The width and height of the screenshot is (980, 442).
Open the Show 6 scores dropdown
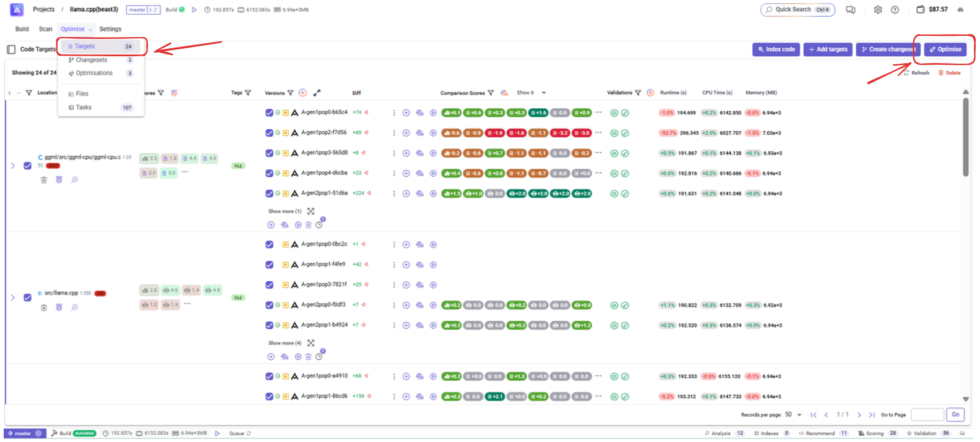pyautogui.click(x=544, y=93)
